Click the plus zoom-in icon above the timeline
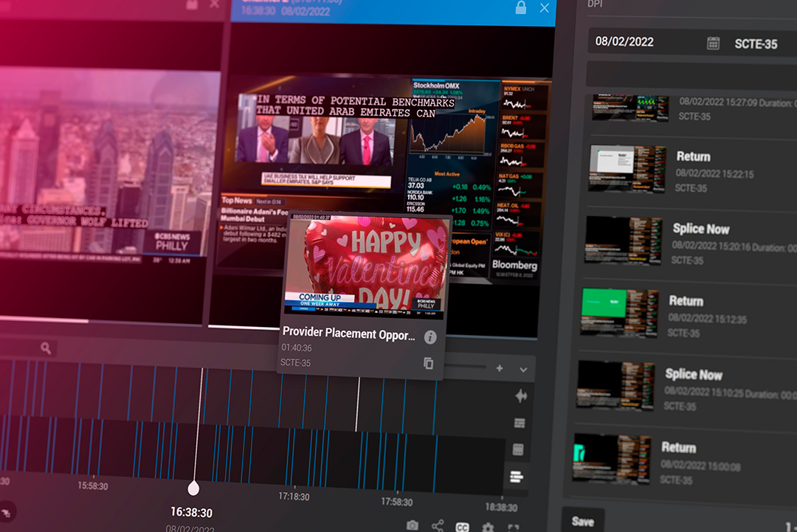This screenshot has height=532, width=797. (x=500, y=368)
